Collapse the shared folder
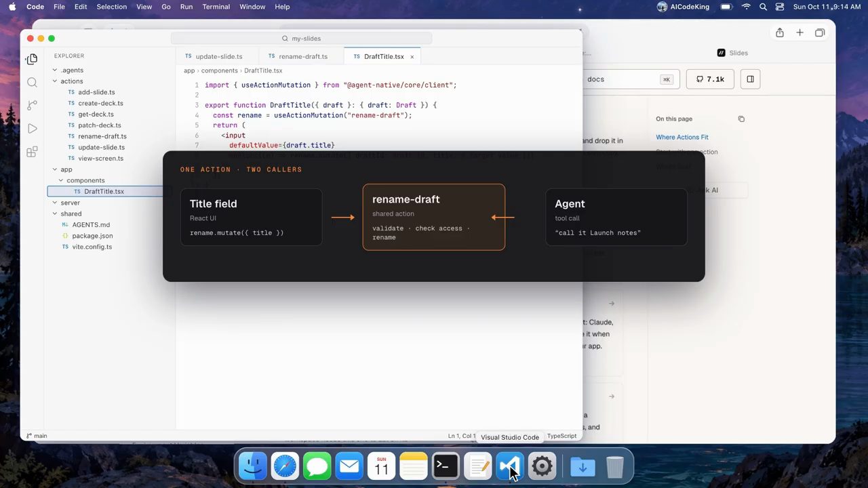The width and height of the screenshot is (868, 488). 71,213
